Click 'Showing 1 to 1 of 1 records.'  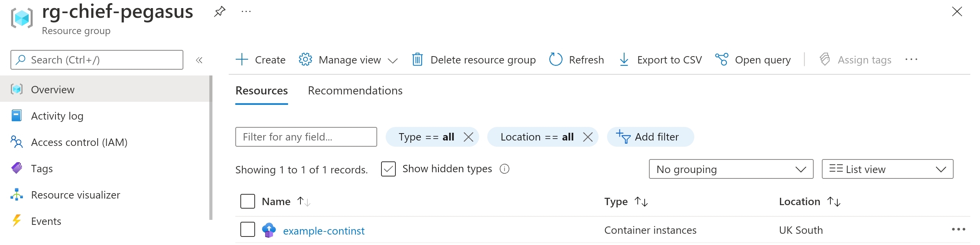302,170
